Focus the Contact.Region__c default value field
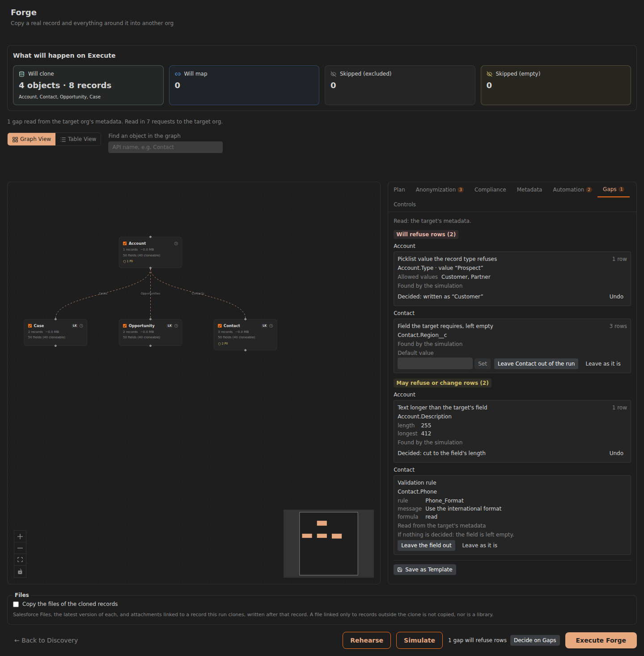 click(435, 363)
